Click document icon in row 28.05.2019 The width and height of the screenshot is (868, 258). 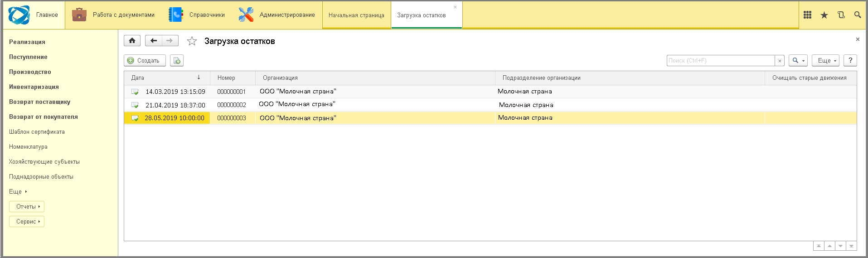coord(135,118)
